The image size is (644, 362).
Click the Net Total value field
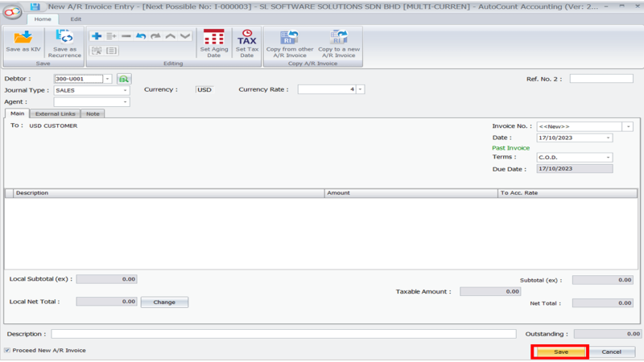[x=603, y=303]
